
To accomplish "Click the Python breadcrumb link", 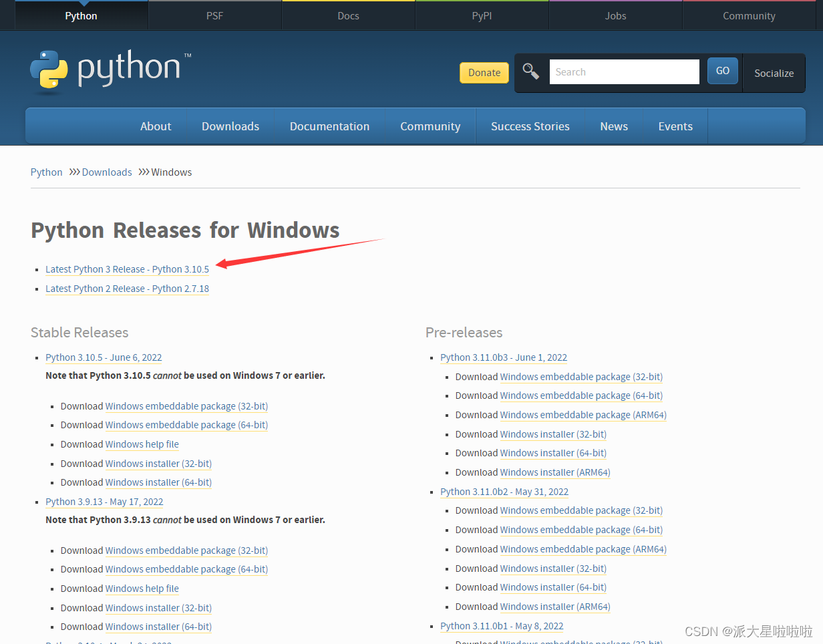I will (x=47, y=172).
